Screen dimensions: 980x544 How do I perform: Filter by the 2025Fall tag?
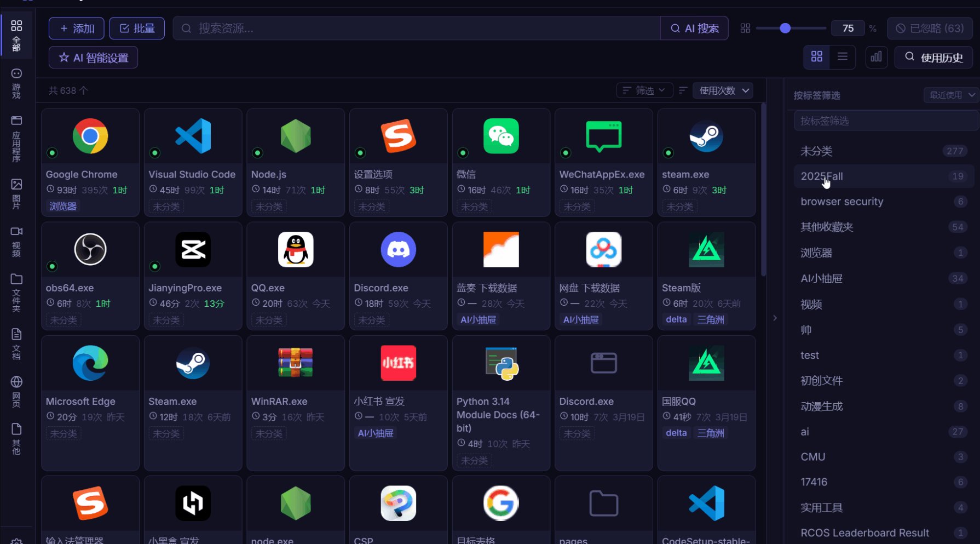tap(884, 176)
